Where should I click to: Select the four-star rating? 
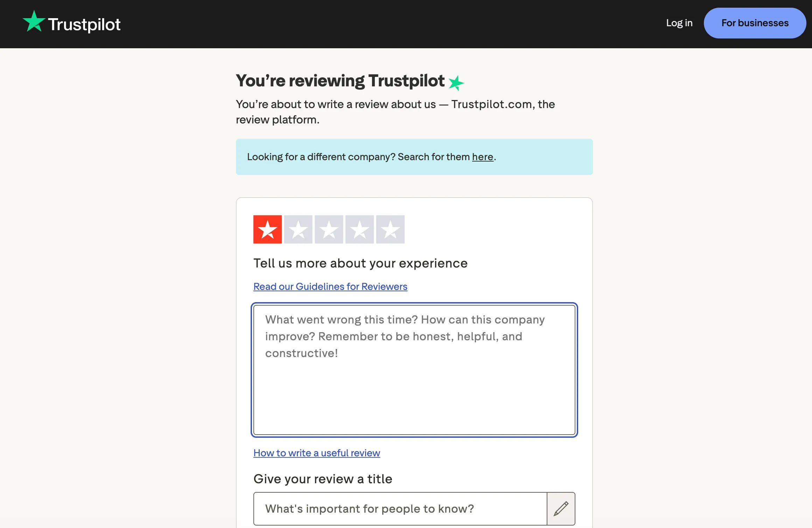359,229
